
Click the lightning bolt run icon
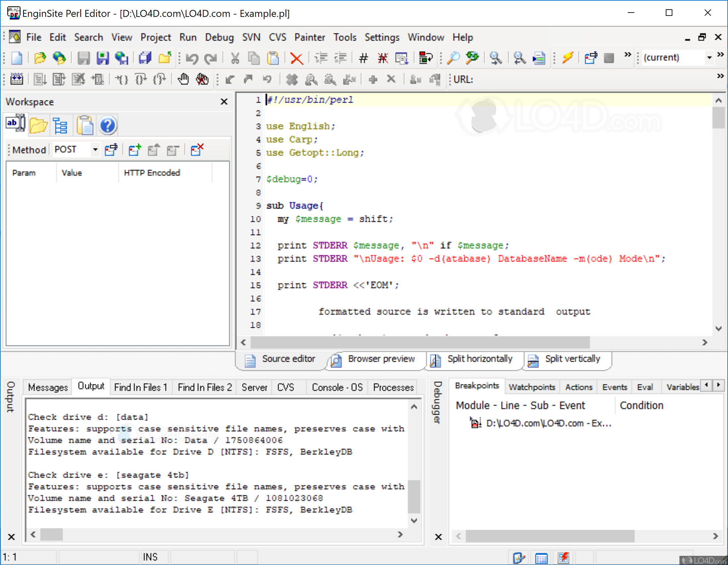[x=568, y=58]
